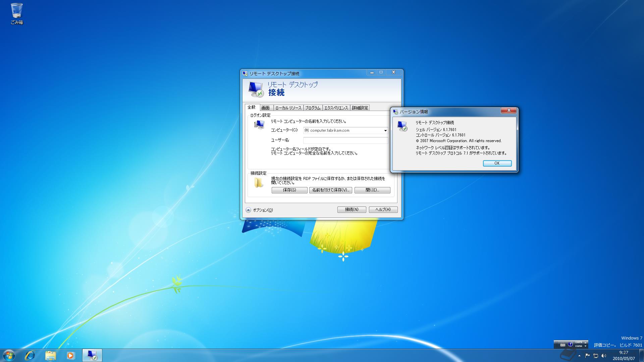
Task: Expand the コンピューター combo box dropdown arrow
Action: coord(385,131)
